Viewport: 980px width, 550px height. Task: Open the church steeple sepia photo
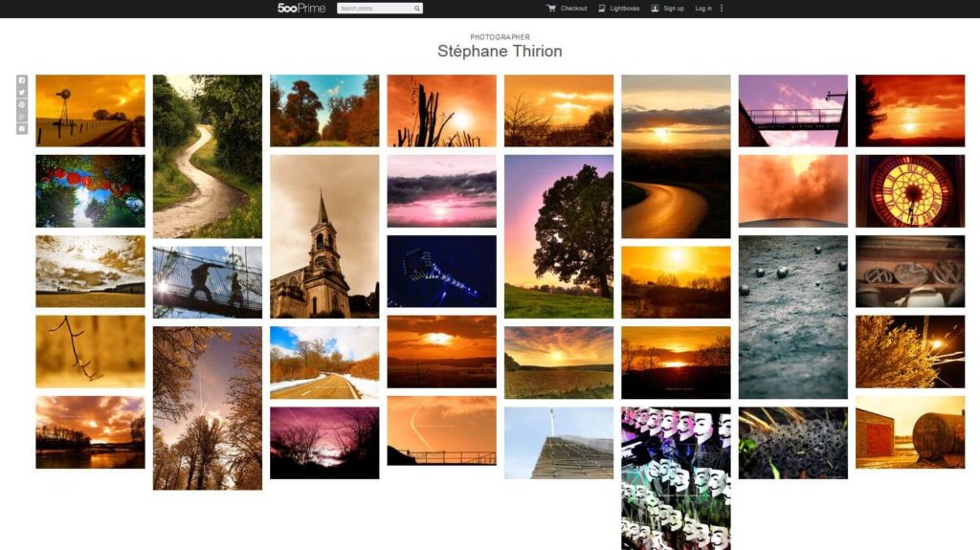point(324,236)
